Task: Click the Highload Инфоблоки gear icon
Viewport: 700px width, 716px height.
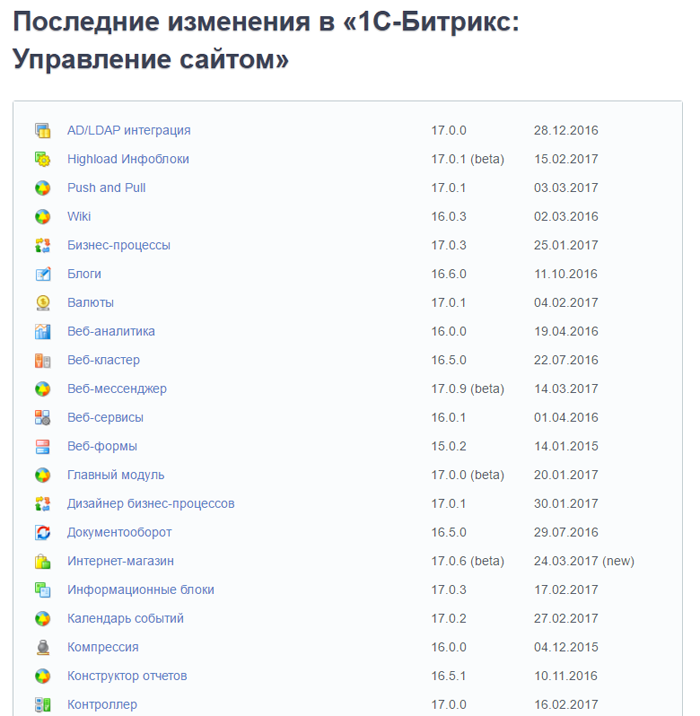Action: pos(43,159)
